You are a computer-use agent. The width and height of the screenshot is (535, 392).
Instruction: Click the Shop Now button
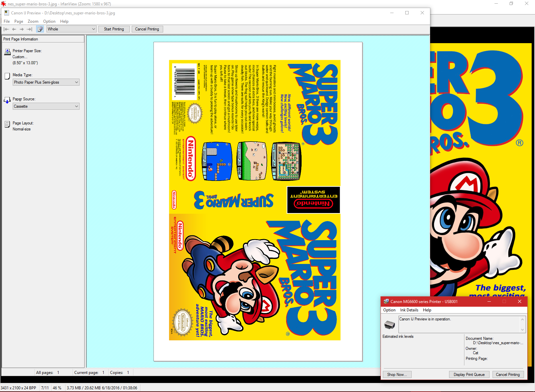point(397,375)
